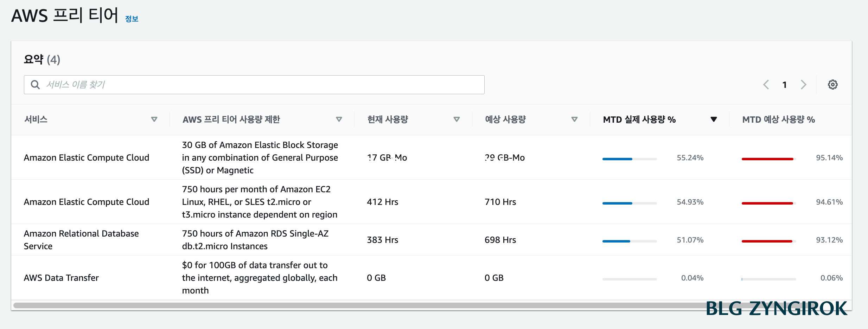
Task: Click the EC2 55.24% usage progress bar
Action: click(x=629, y=159)
